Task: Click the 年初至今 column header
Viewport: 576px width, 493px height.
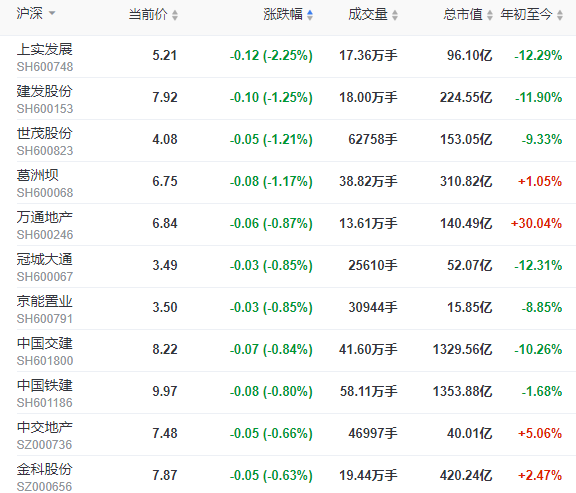Action: coord(526,15)
